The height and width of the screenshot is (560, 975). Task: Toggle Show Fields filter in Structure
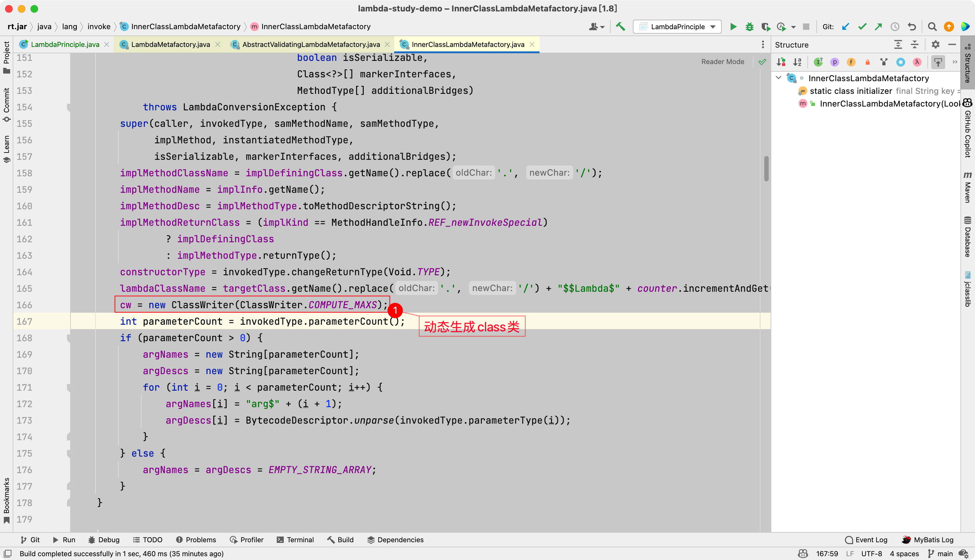[x=851, y=62]
